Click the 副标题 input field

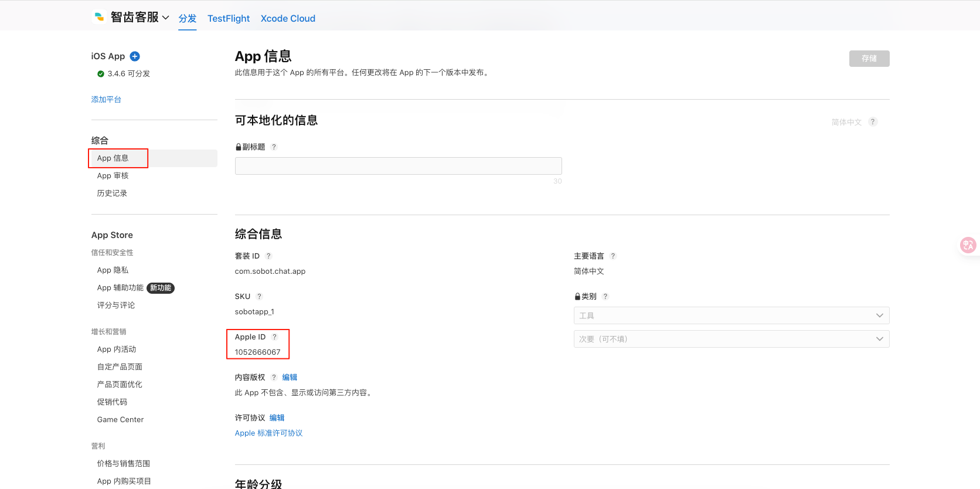coord(399,166)
